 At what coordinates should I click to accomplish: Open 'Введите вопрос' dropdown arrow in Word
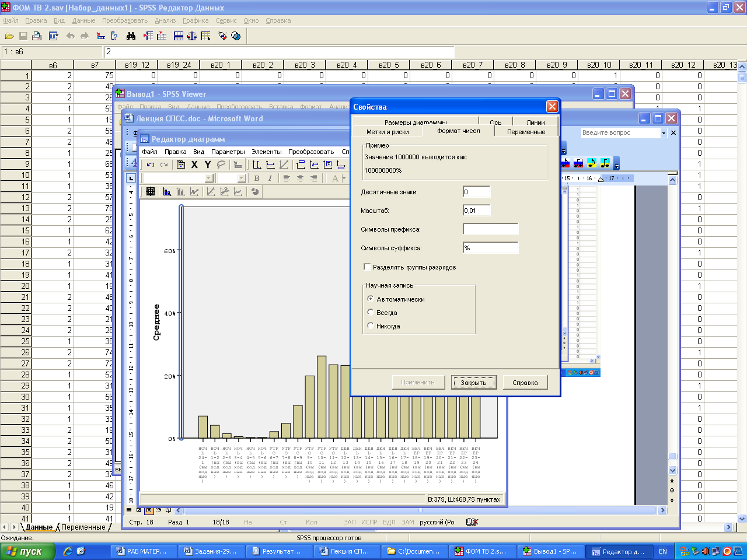click(664, 133)
